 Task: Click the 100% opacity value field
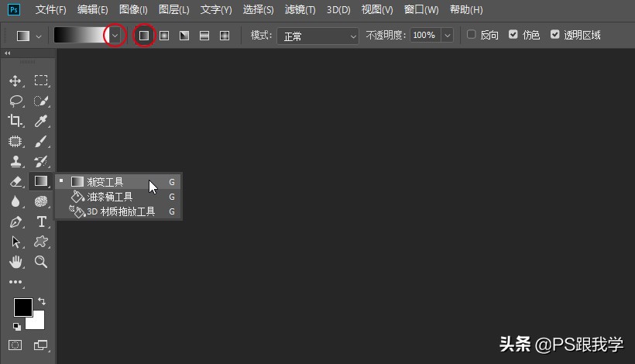(425, 35)
